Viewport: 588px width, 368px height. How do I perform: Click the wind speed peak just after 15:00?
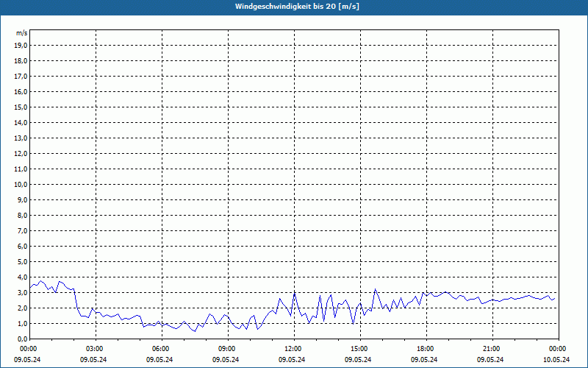click(x=375, y=289)
